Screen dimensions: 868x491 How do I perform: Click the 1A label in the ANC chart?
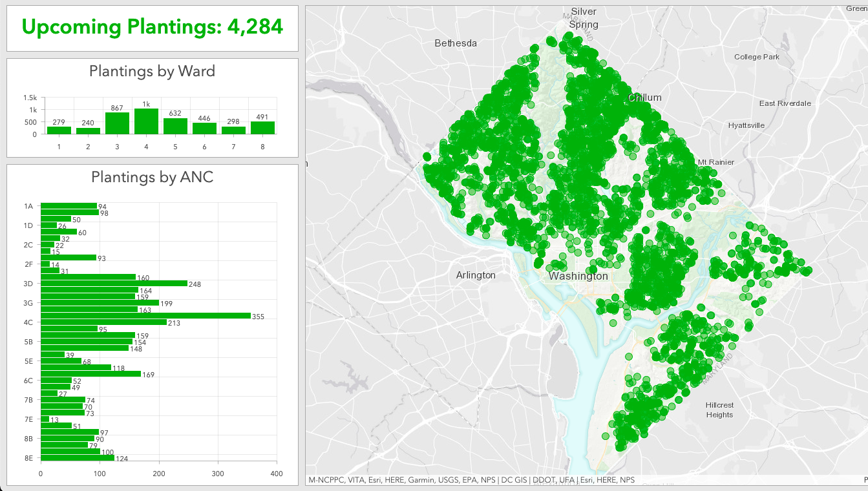click(27, 206)
